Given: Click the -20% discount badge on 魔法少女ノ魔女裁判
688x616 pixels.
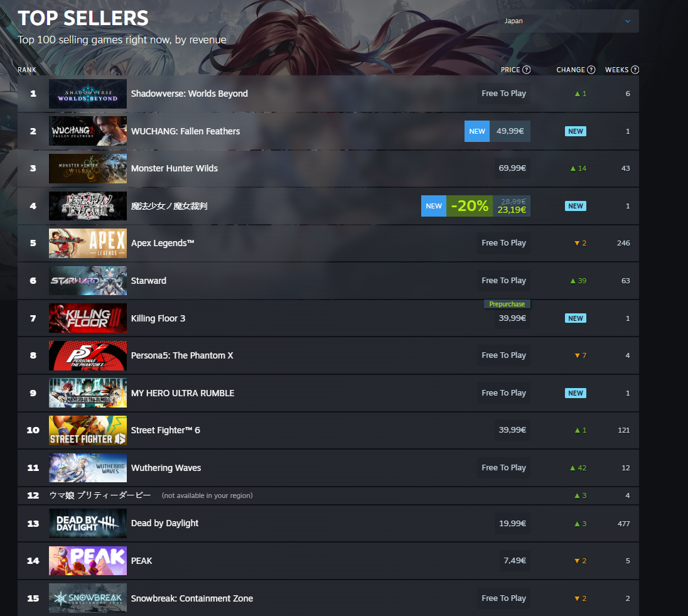Looking at the screenshot, I should (470, 206).
